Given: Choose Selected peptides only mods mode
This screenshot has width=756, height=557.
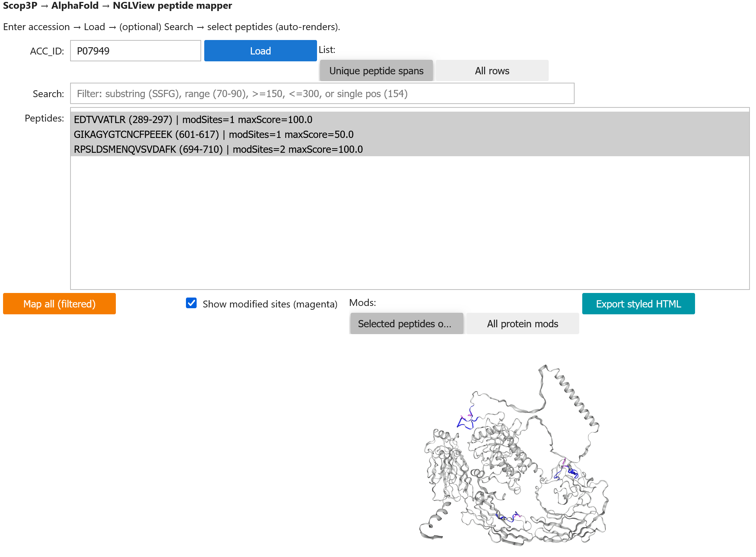Looking at the screenshot, I should click(x=406, y=323).
